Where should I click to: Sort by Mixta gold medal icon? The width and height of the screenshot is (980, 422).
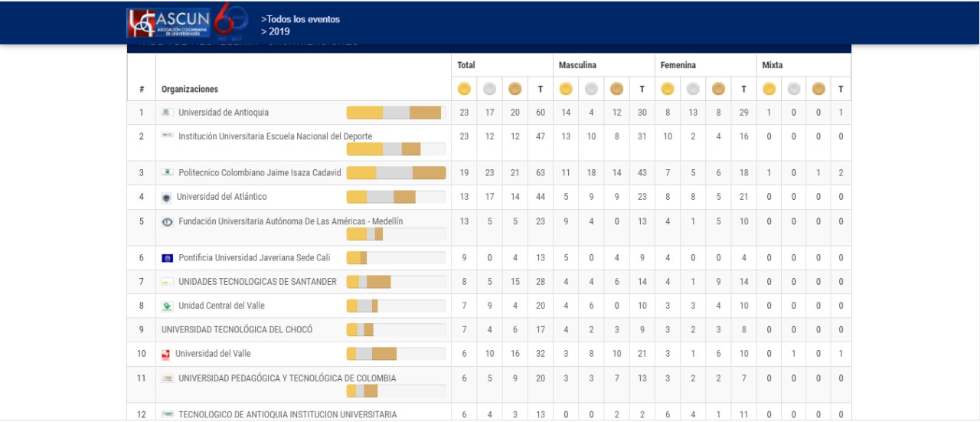pyautogui.click(x=769, y=89)
